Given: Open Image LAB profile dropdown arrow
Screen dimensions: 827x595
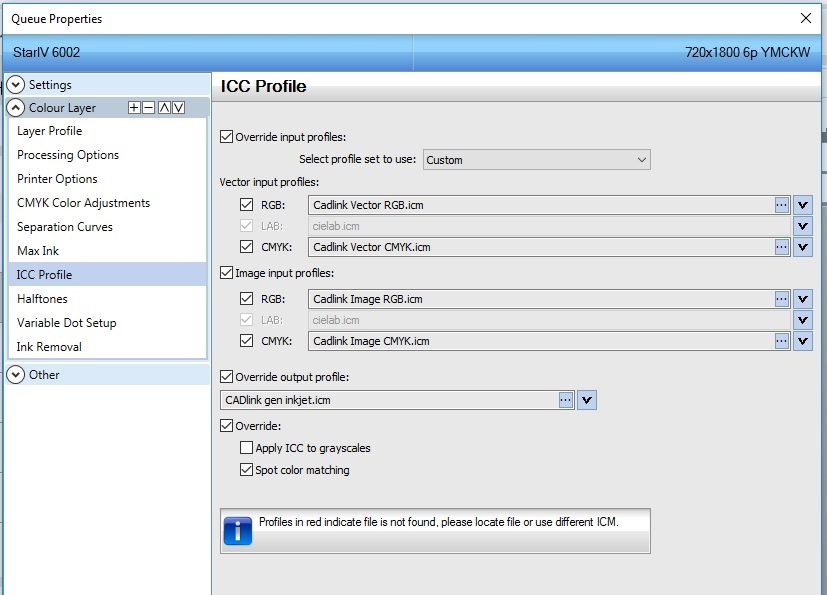Looking at the screenshot, I should [803, 320].
